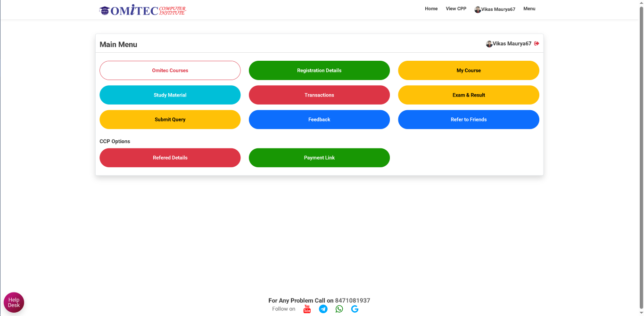Viewport: 644px width, 316px height.
Task: Go to Home in navigation bar
Action: (x=431, y=9)
